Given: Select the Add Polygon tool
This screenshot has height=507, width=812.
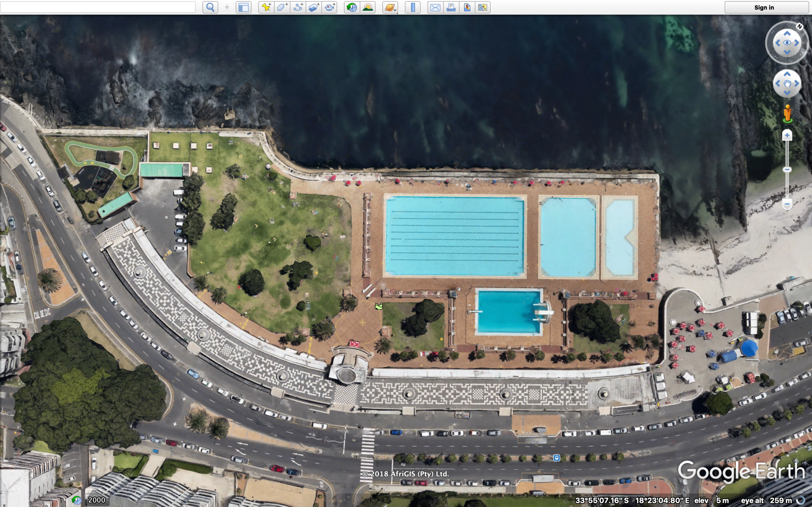Looking at the screenshot, I should click(x=282, y=7).
